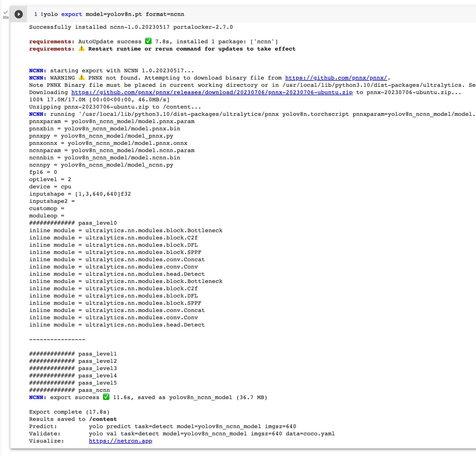The width and height of the screenshot is (476, 456).
Task: Click the Restart runtime warning triangle
Action: tap(81, 49)
